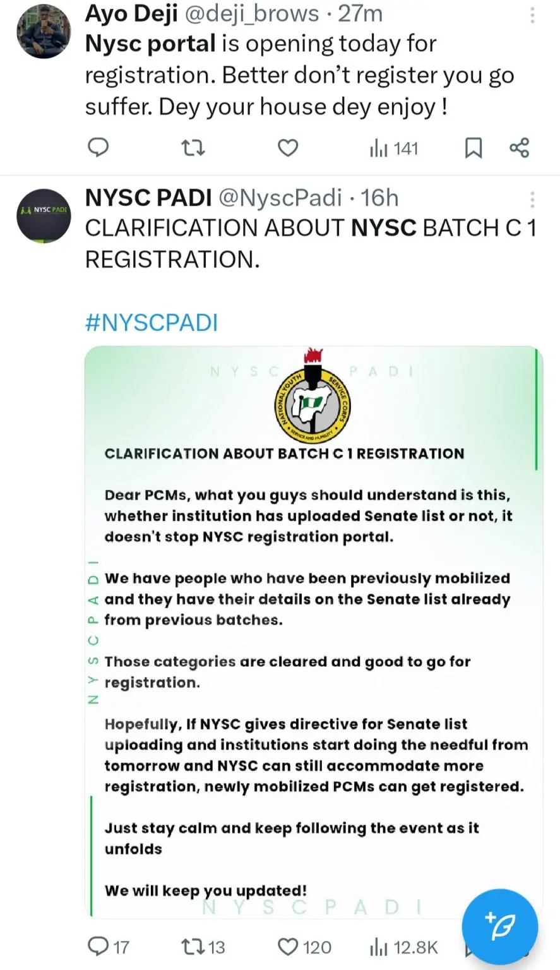Viewport: 560px width, 970px height.
Task: Open the highlighted 'Nysc portal' text in tweet
Action: click(x=150, y=44)
